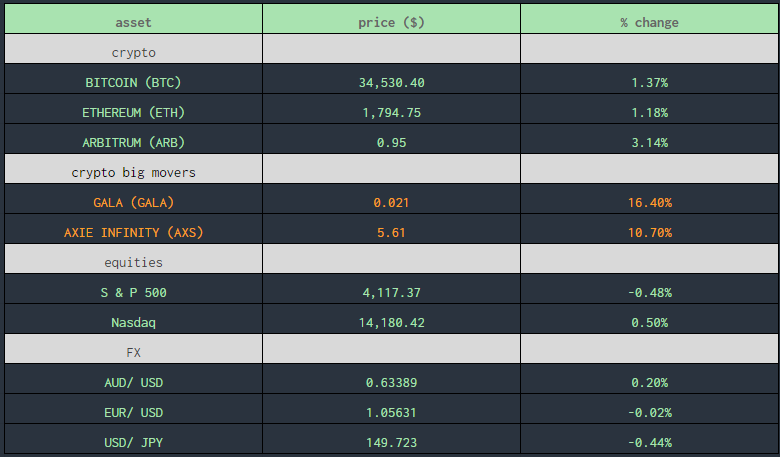Select the ARBITRUM (ARB) asset cell
780x457 pixels.
point(133,139)
